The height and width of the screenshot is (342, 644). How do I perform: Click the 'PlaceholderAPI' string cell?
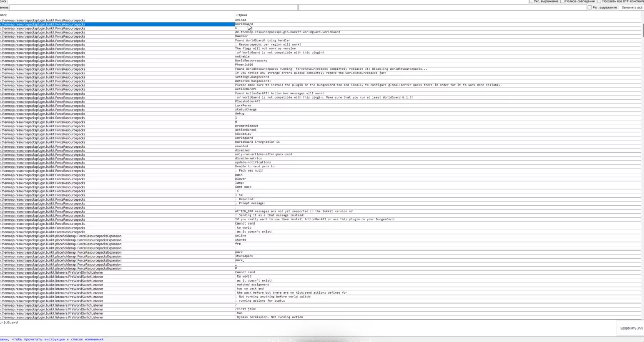point(248,101)
